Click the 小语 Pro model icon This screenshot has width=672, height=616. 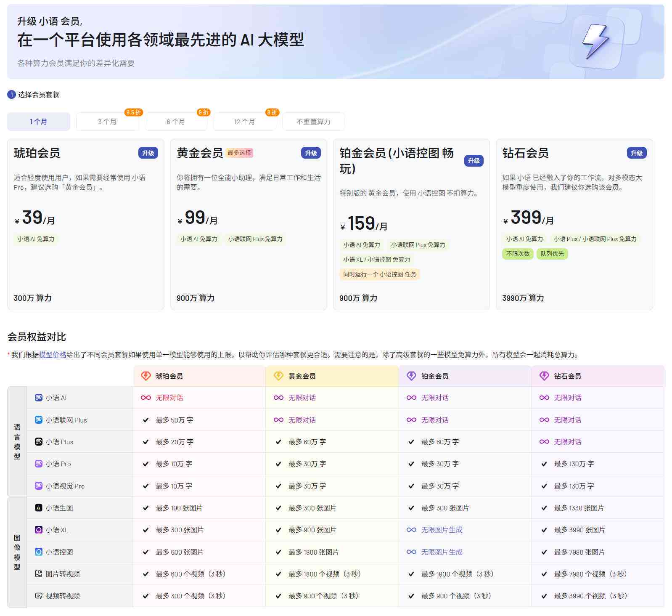click(x=38, y=463)
